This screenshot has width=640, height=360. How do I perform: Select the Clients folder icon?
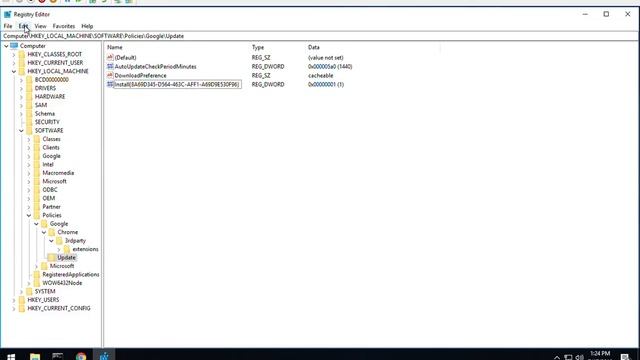pyautogui.click(x=37, y=147)
